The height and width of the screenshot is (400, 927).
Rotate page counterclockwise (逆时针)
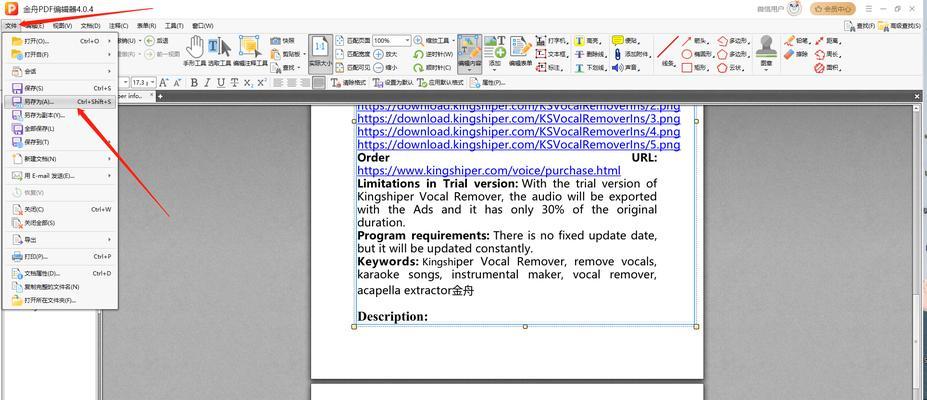tap(433, 54)
